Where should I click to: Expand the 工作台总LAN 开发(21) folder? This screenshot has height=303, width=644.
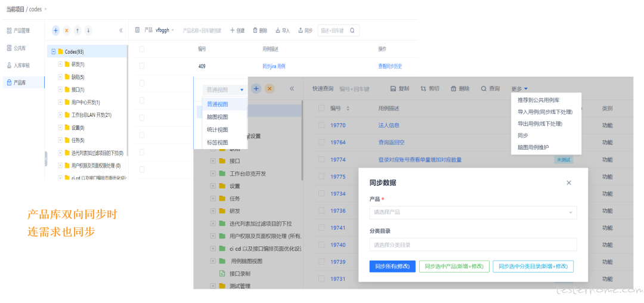60,115
